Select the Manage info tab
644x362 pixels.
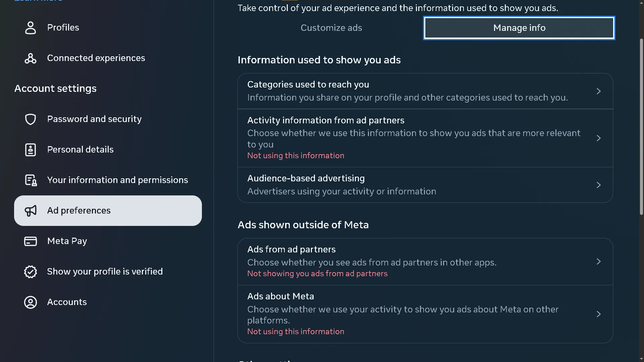[519, 28]
